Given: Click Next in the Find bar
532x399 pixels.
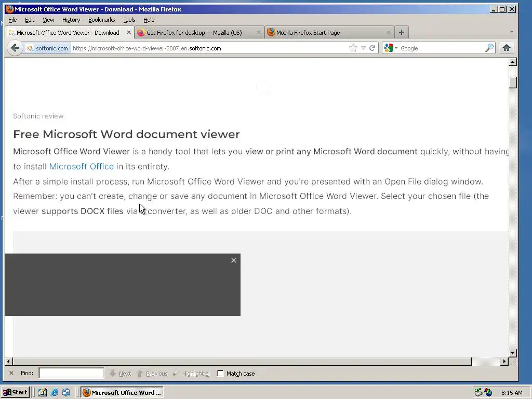Looking at the screenshot, I should (120, 373).
